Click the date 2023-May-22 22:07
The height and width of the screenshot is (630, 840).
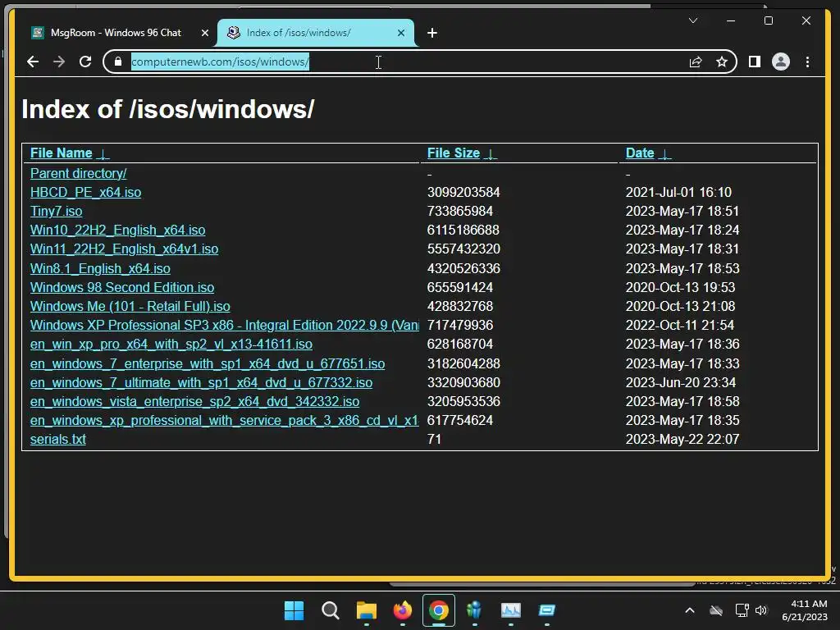[x=682, y=440]
